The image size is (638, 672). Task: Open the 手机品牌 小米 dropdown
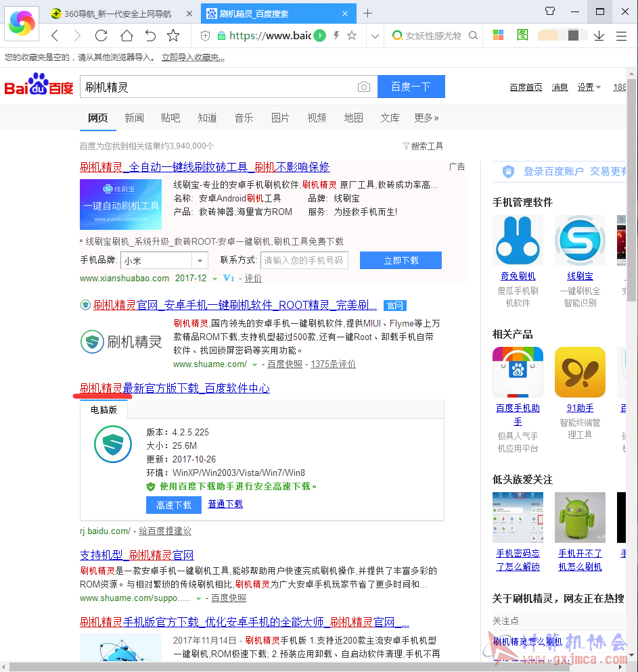pyautogui.click(x=164, y=260)
